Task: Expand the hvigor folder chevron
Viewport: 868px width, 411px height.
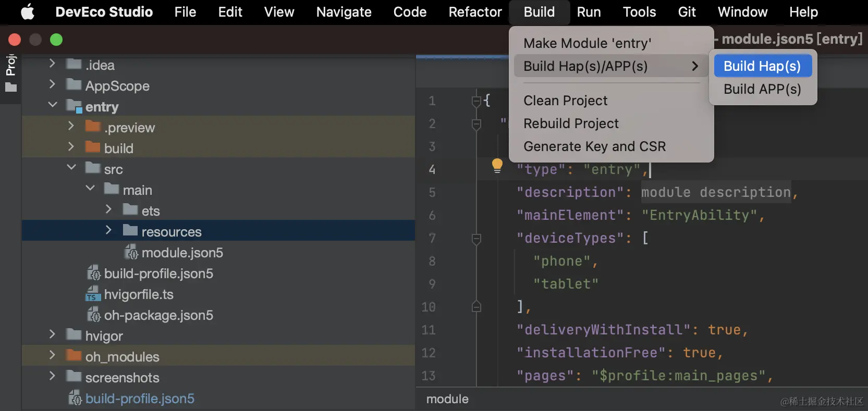Action: click(x=52, y=334)
